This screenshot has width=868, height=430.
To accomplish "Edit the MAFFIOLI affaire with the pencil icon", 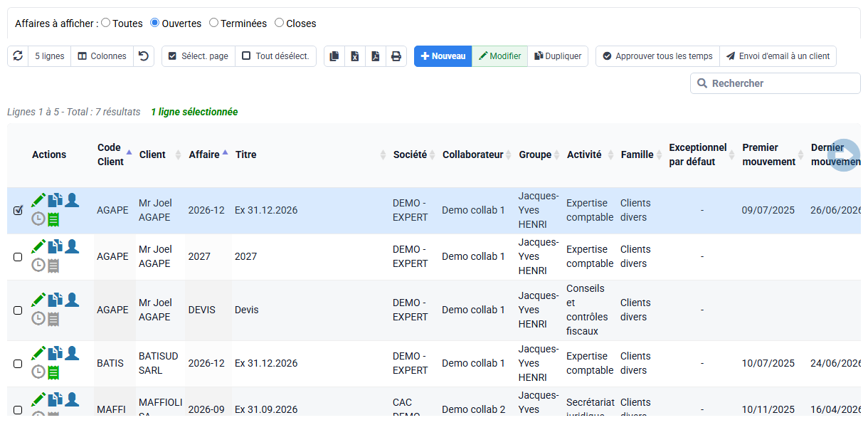I will 38,399.
